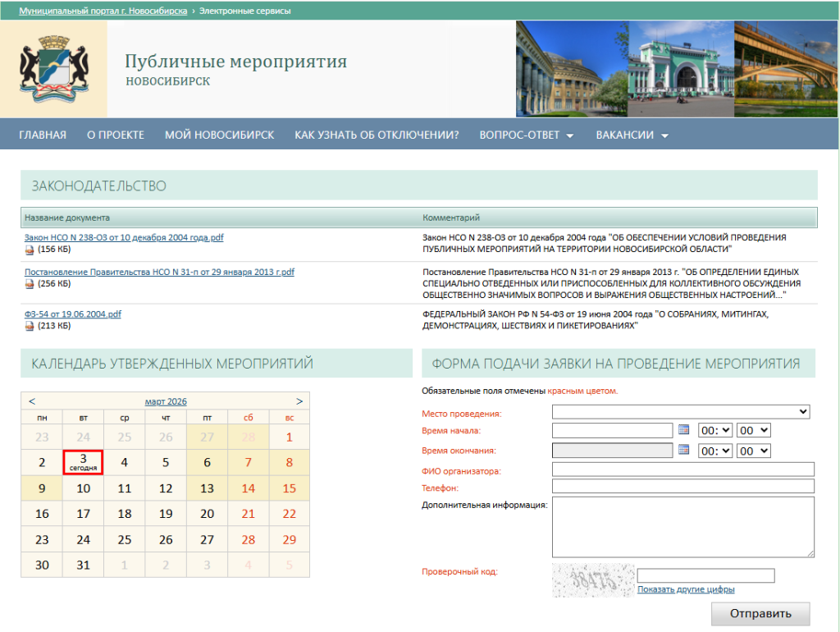Click PDF icon under Закон НСО N 238-ОЗ
Screen dimensions: 840x632
click(x=30, y=250)
